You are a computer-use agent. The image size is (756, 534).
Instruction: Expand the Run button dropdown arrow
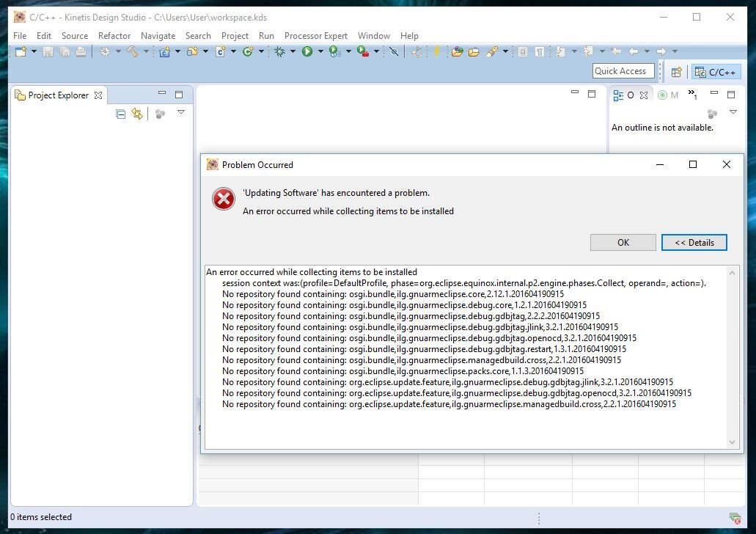coord(320,51)
